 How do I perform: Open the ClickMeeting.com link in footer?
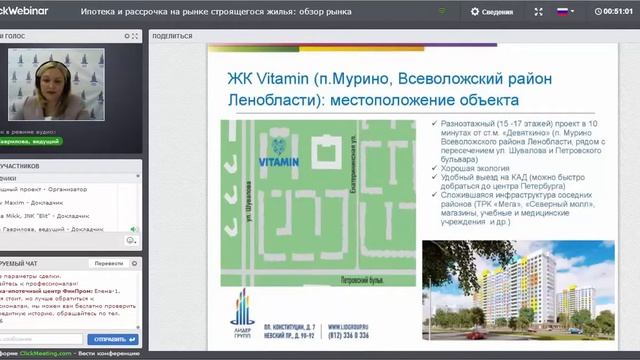(x=46, y=353)
